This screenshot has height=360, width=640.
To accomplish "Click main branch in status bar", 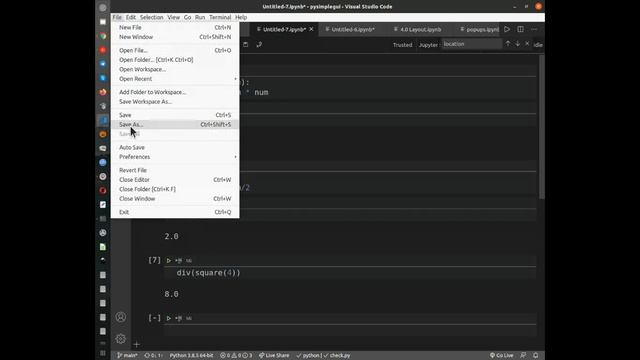I will 127,356.
